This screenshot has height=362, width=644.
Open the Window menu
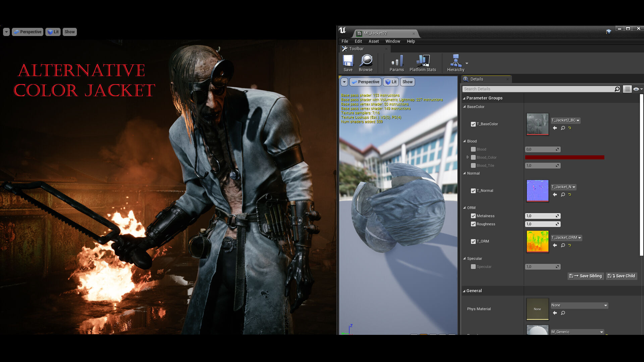[x=392, y=41]
